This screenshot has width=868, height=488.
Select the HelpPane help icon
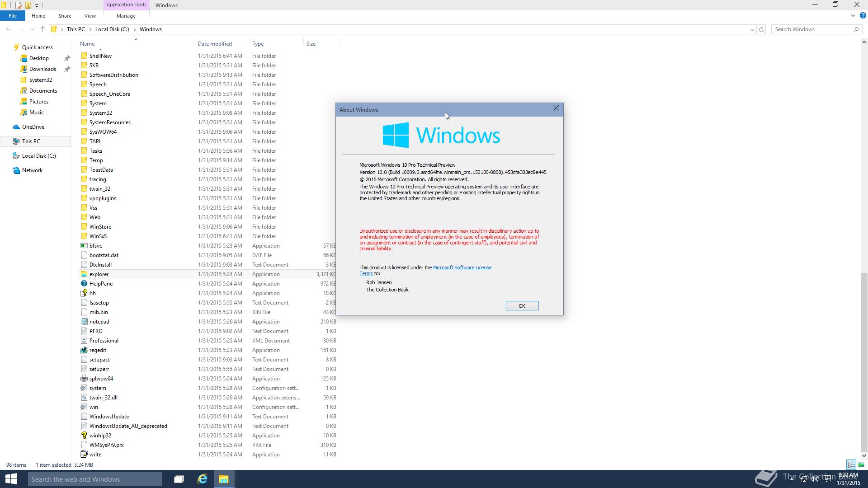tap(84, 284)
